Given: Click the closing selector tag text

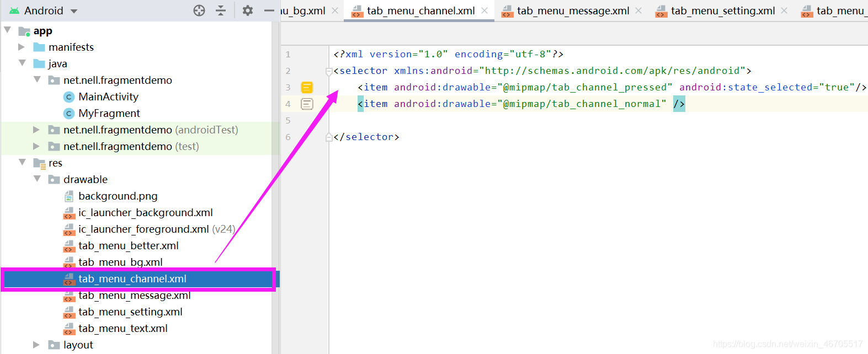Looking at the screenshot, I should pos(366,137).
